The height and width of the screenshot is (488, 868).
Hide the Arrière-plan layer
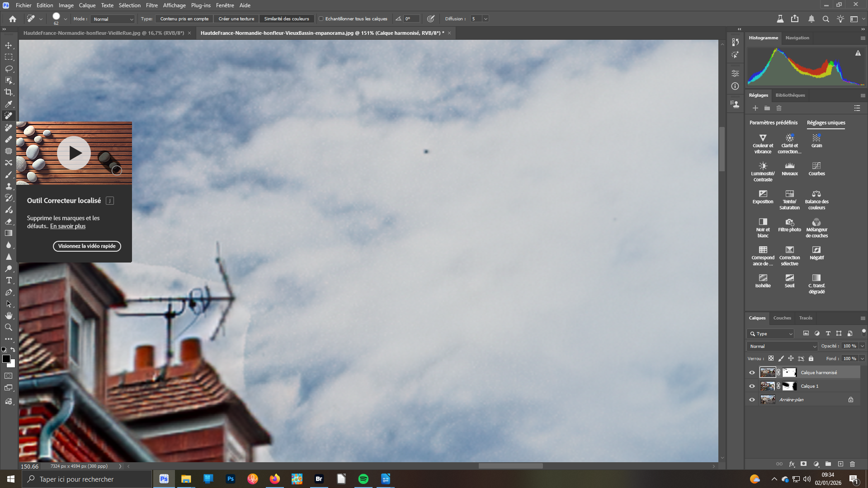[752, 400]
